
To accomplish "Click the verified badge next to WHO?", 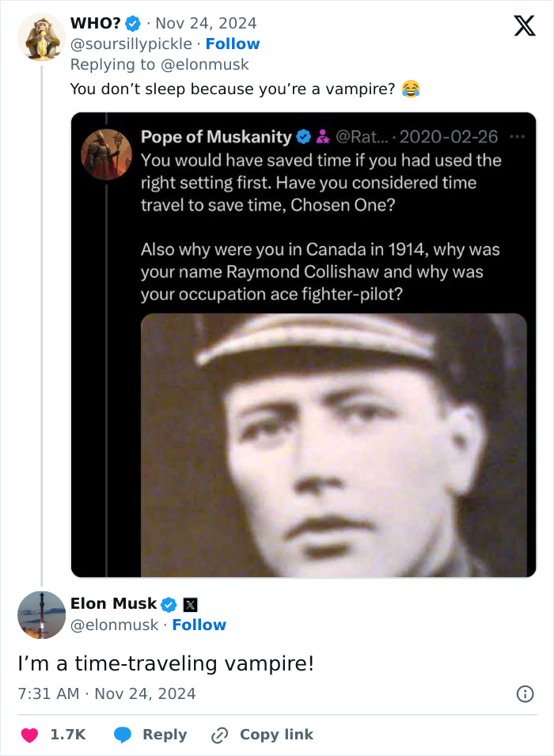I will 132,23.
